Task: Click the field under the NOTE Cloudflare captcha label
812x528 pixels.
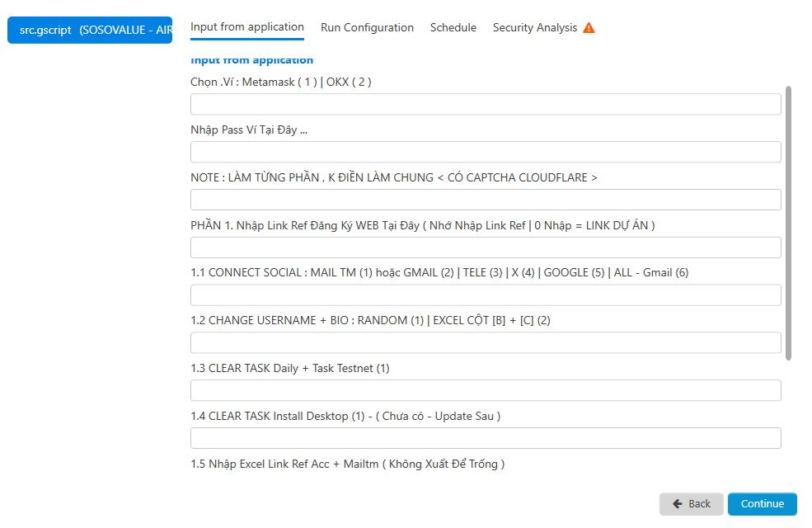Action: click(486, 200)
